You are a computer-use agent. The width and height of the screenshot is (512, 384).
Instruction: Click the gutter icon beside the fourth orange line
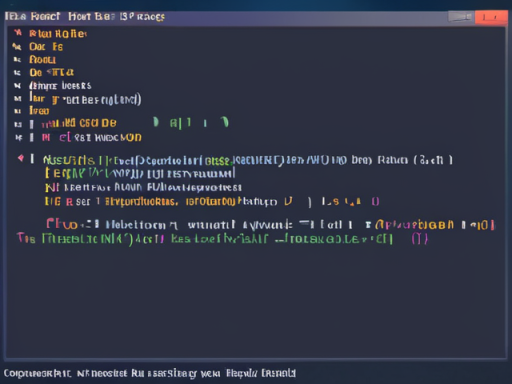(x=17, y=73)
